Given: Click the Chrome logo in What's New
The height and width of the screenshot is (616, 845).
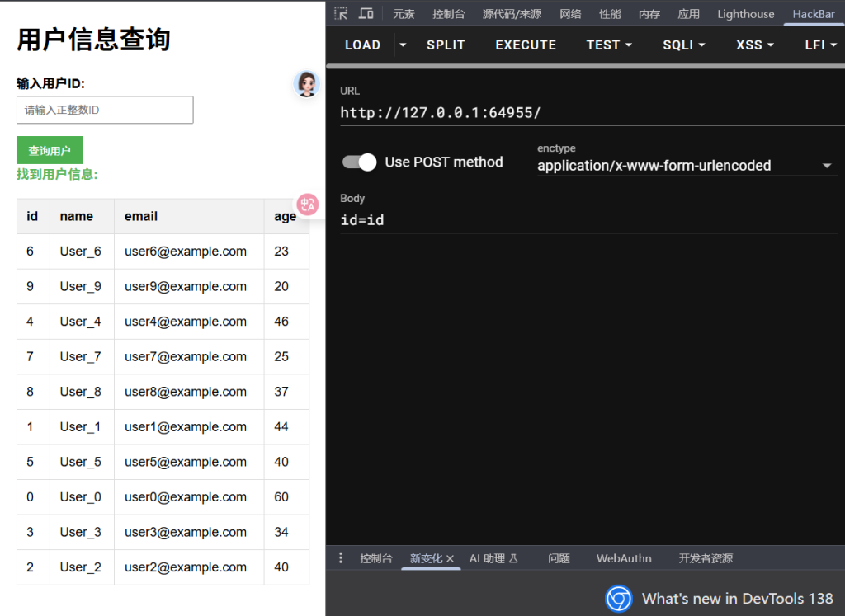Looking at the screenshot, I should (x=618, y=599).
